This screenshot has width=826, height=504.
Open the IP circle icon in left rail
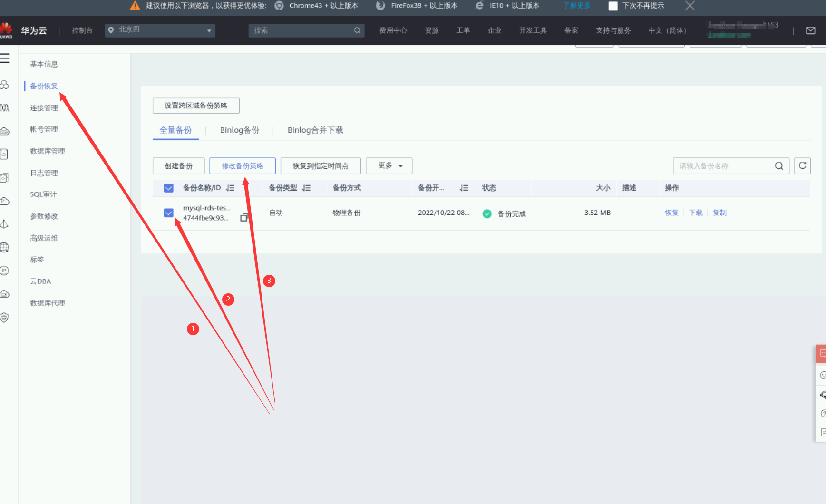4,271
